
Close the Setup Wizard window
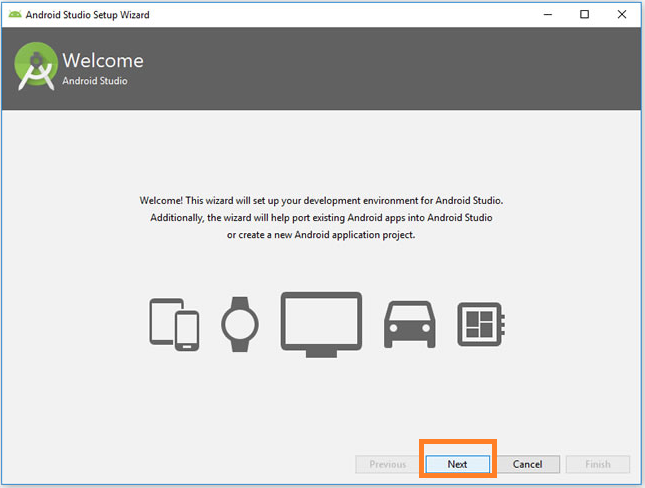pyautogui.click(x=622, y=14)
